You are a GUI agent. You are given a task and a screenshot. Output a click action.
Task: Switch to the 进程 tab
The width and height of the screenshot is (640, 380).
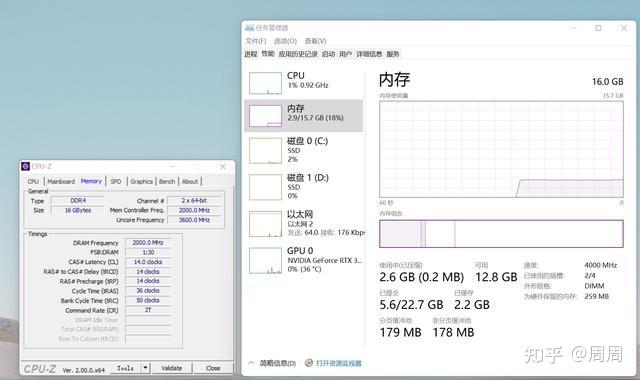[251, 54]
